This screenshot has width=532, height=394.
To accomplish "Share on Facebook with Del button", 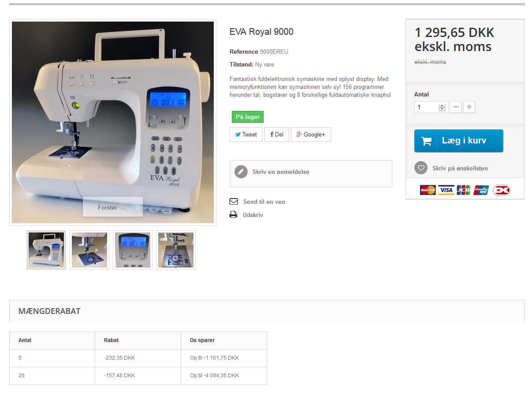I will point(277,135).
